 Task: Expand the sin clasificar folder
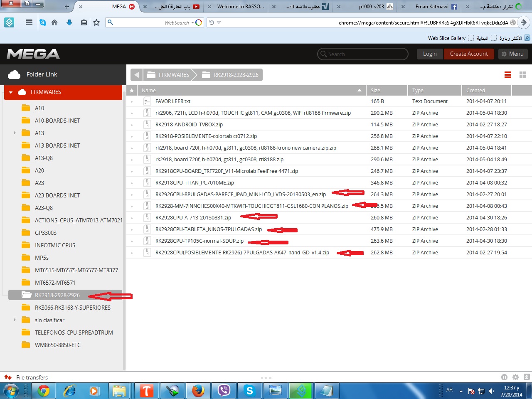[x=15, y=320]
